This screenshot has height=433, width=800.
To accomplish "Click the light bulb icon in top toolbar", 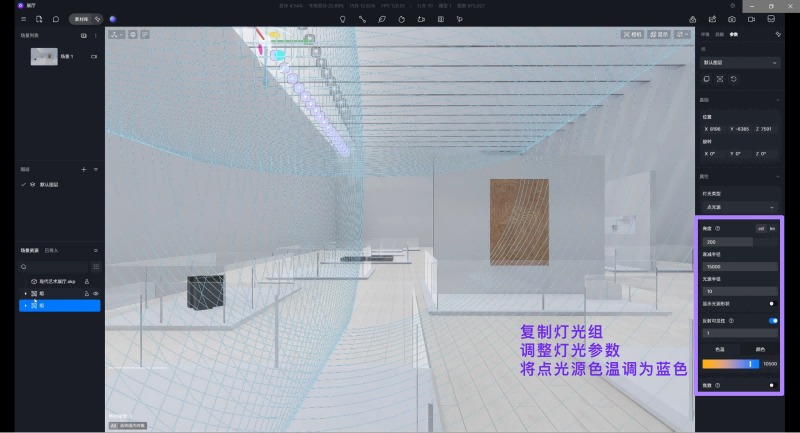I will pos(342,19).
